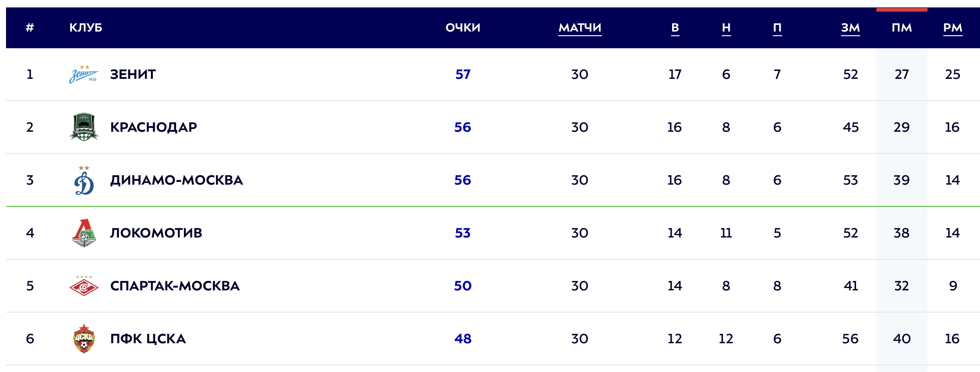Sort standings by ЗМ goals scored
This screenshot has height=372, width=980.
850,28
